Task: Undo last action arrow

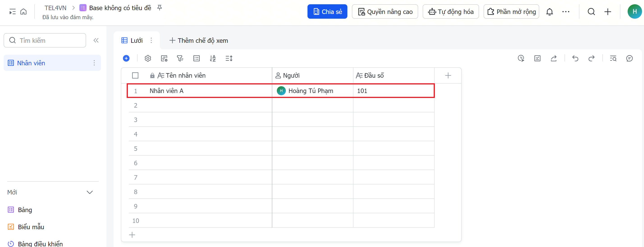Action: click(575, 59)
